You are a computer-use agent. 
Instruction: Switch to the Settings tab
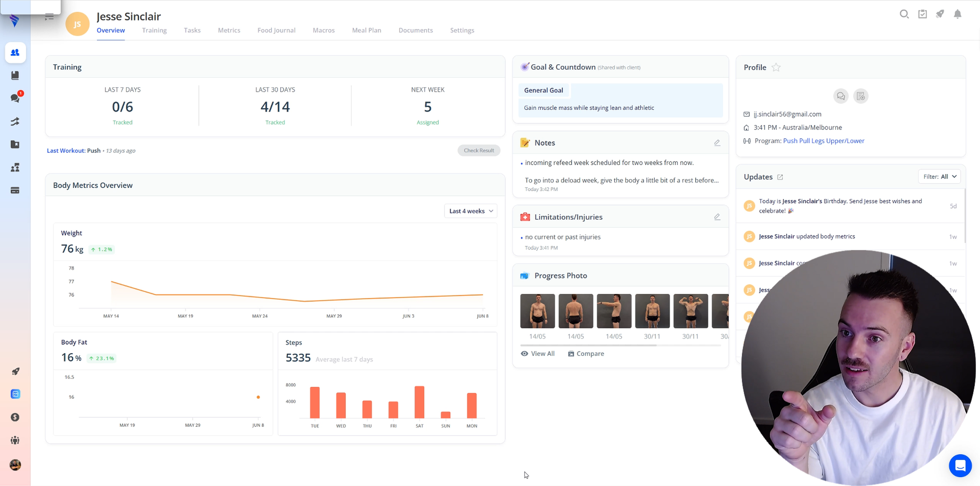(462, 30)
